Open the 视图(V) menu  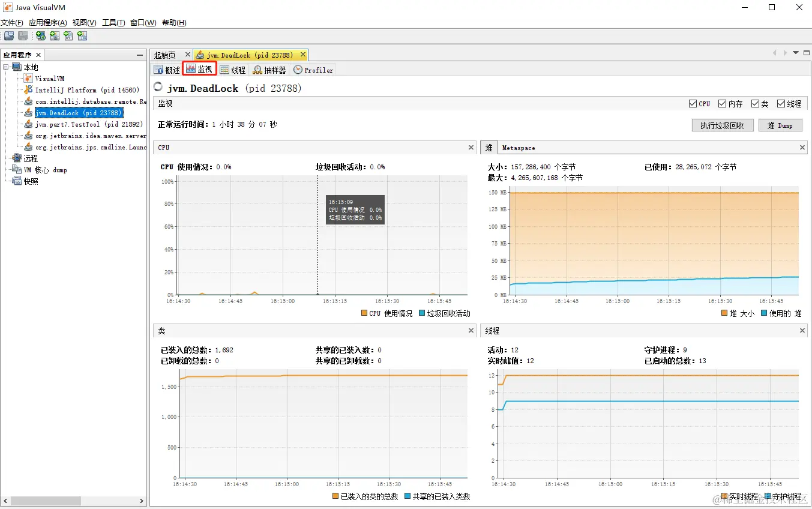[84, 23]
